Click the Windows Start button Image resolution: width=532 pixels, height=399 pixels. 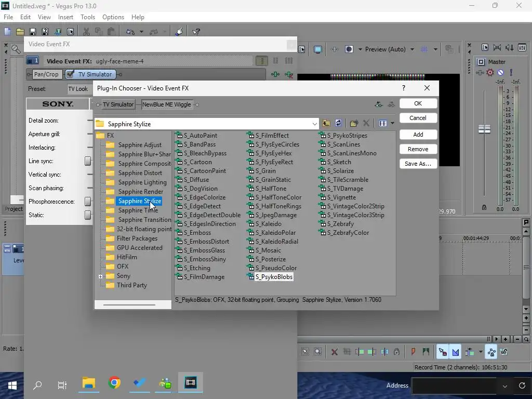pos(12,385)
